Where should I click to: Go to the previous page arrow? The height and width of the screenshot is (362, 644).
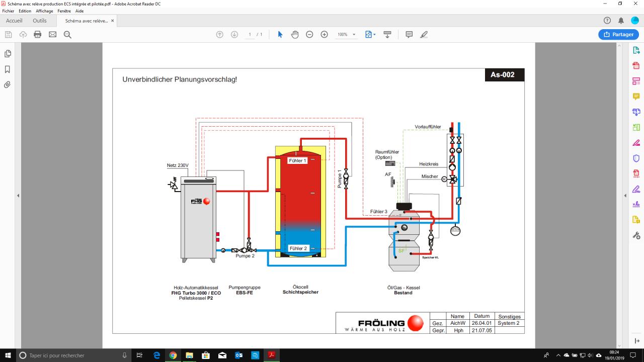[x=220, y=35]
